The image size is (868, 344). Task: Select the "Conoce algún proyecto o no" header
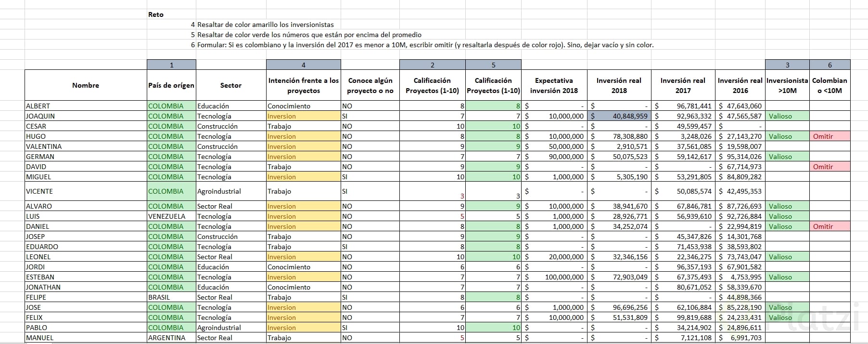tap(370, 85)
